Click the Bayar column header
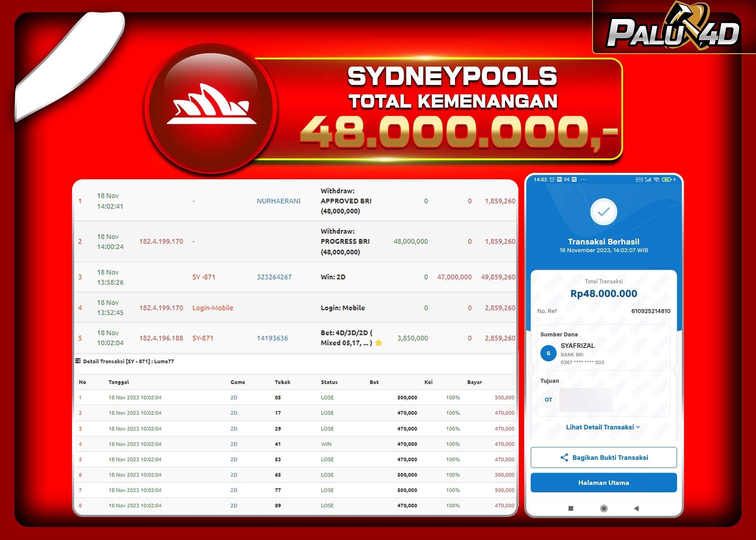Image resolution: width=756 pixels, height=540 pixels. 474,382
